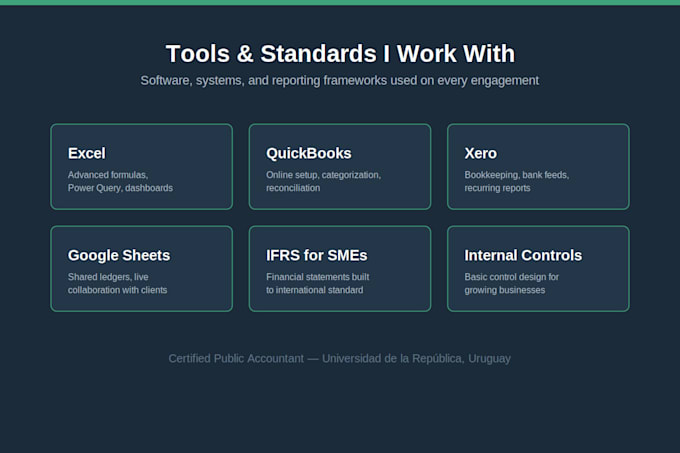The image size is (680, 453).
Task: Click 'Universidad de la República, Uruguay' text
Action: click(416, 358)
